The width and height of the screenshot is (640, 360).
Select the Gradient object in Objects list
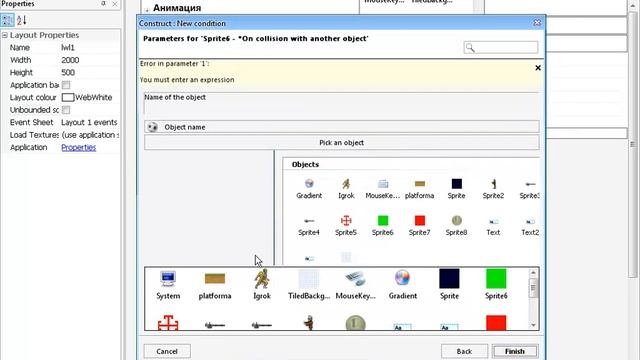309,189
